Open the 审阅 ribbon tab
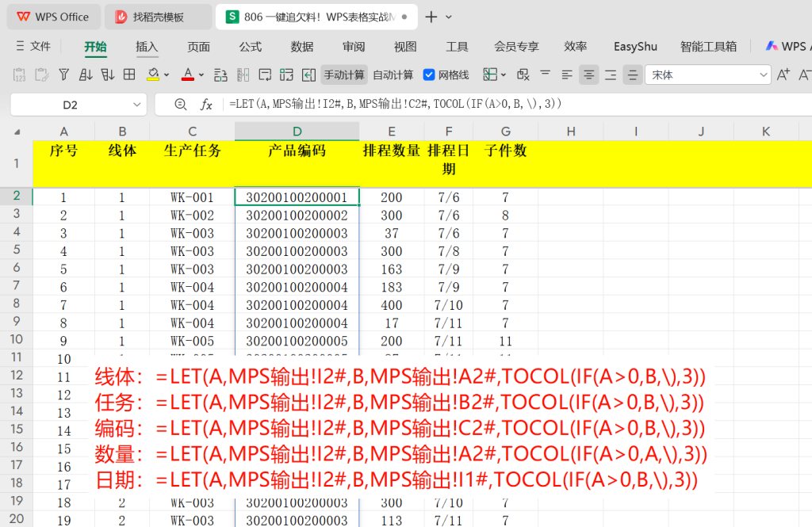 (x=354, y=47)
